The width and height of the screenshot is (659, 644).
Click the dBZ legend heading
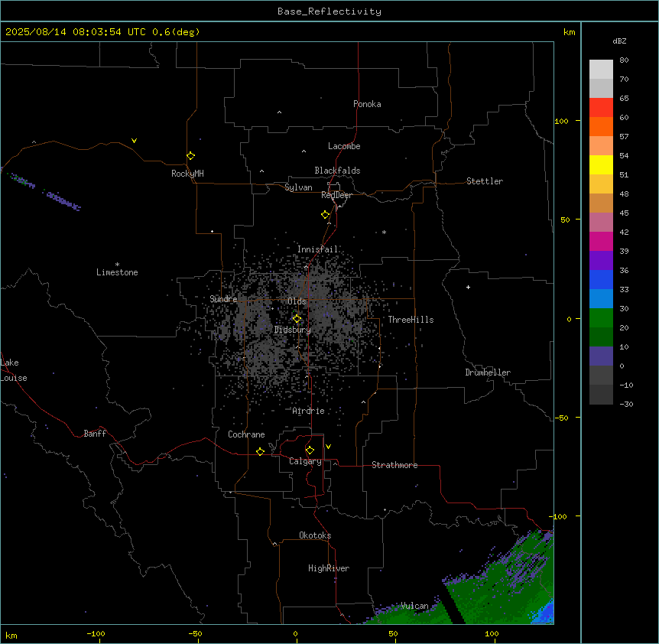click(x=619, y=41)
